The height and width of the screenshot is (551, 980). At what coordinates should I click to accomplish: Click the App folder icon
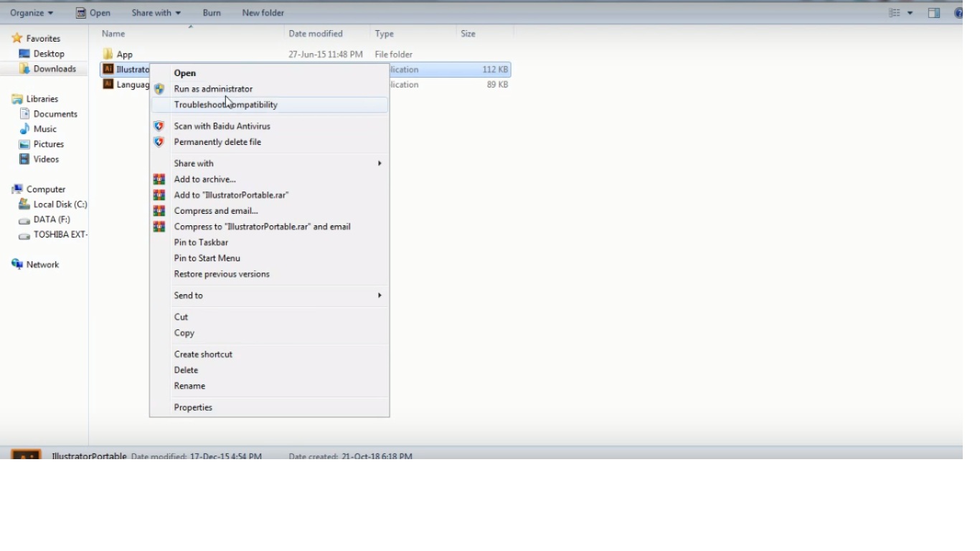tap(108, 55)
